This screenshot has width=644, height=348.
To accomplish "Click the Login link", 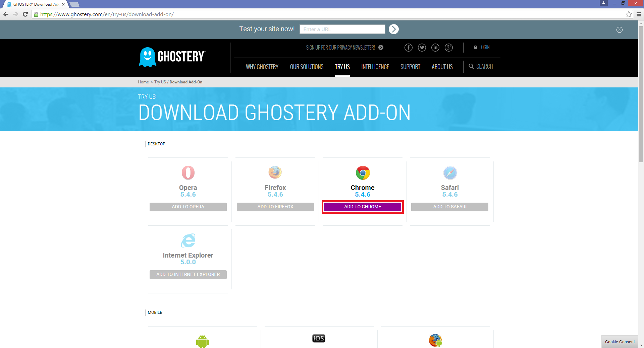I will tap(482, 48).
